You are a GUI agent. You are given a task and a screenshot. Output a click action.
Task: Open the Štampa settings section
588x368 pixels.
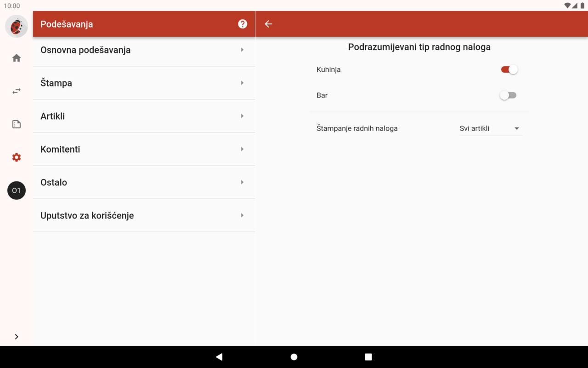144,83
